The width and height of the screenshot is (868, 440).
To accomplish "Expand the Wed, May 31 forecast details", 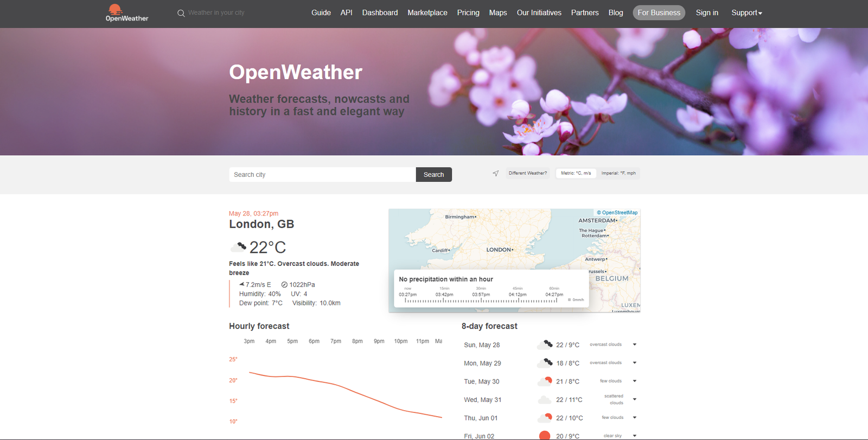I will [x=634, y=399].
